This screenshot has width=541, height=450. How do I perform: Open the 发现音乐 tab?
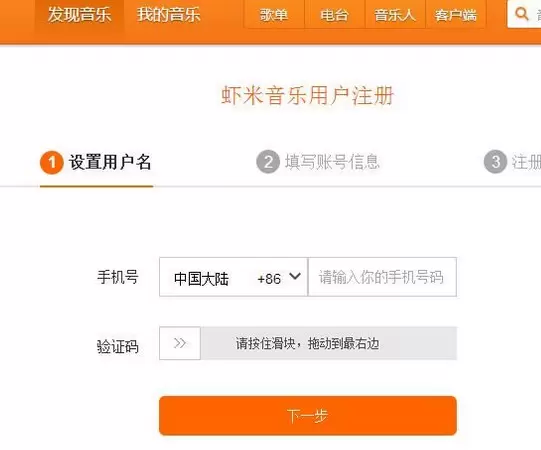click(x=79, y=15)
